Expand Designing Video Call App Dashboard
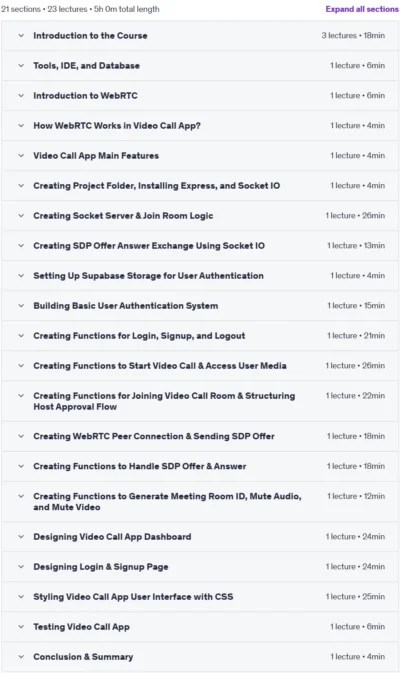The width and height of the screenshot is (400, 673). [200, 537]
